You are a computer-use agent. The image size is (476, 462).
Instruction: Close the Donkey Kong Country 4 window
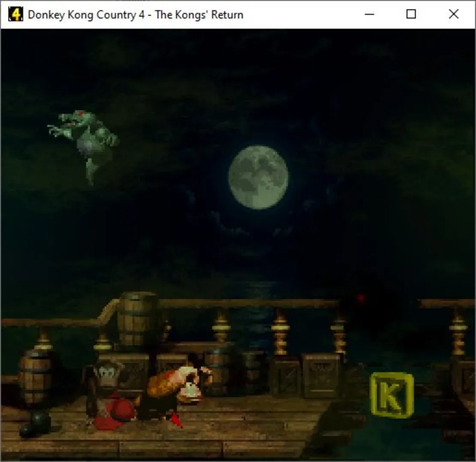coord(454,14)
